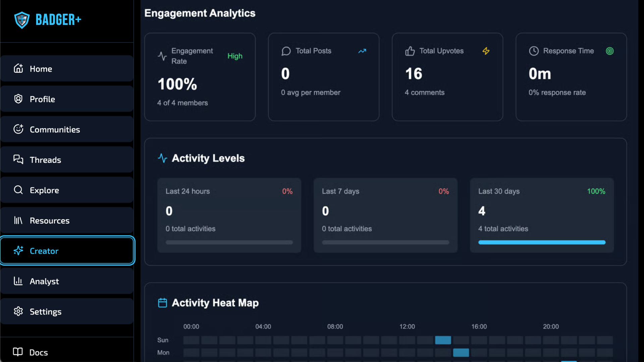This screenshot has width=644, height=362.
Task: Click the Last 30 days progress bar
Action: point(541,242)
